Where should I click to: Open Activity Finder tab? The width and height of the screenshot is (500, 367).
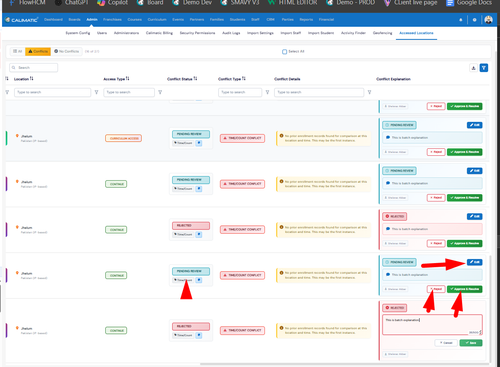pyautogui.click(x=353, y=33)
